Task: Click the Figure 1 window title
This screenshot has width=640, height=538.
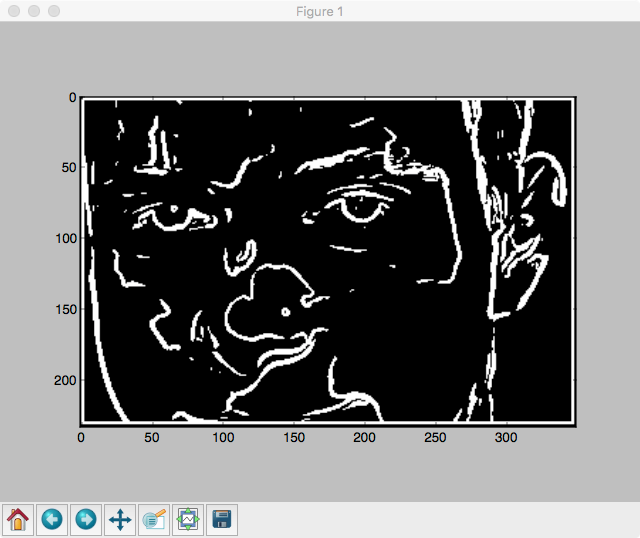Action: [x=320, y=11]
